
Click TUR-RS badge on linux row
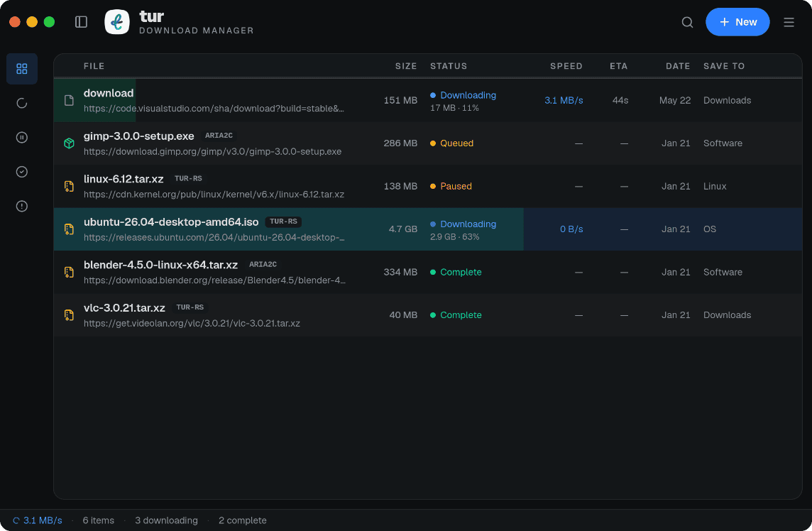tap(188, 179)
